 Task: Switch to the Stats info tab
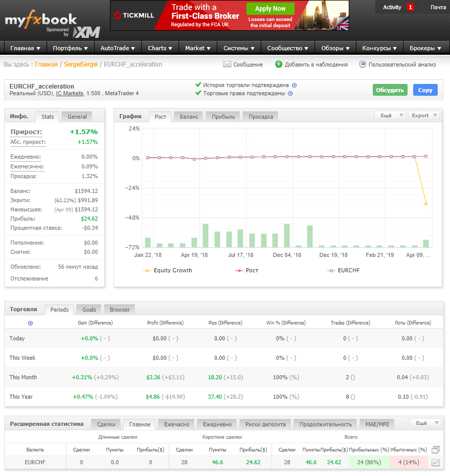point(48,117)
